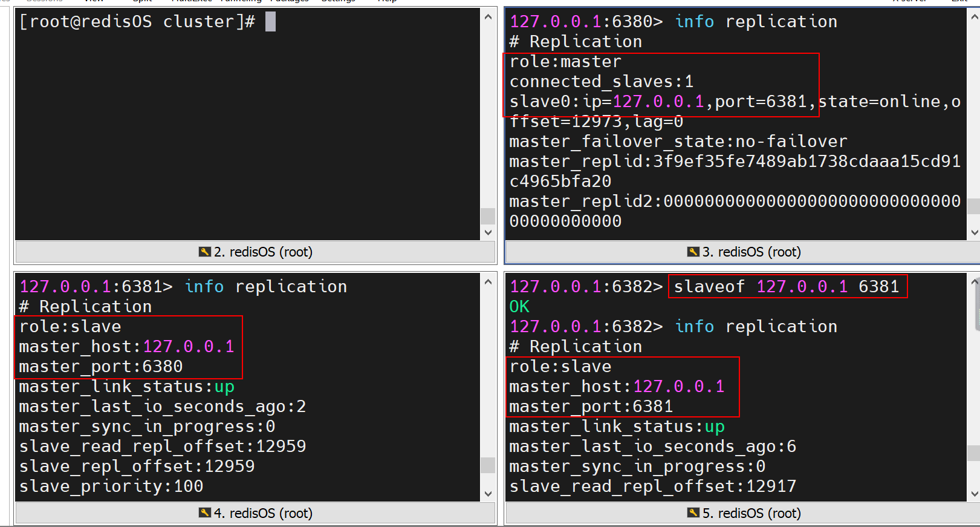Click scroll-down arrow in the 6382 terminal pane
The height and width of the screenshot is (527, 980).
974,494
